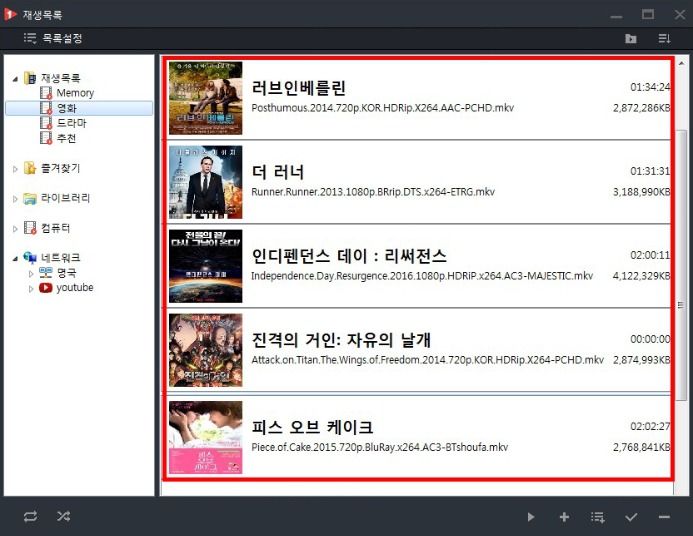
Task: Open the 목록설정 list settings menu
Action: click(53, 38)
